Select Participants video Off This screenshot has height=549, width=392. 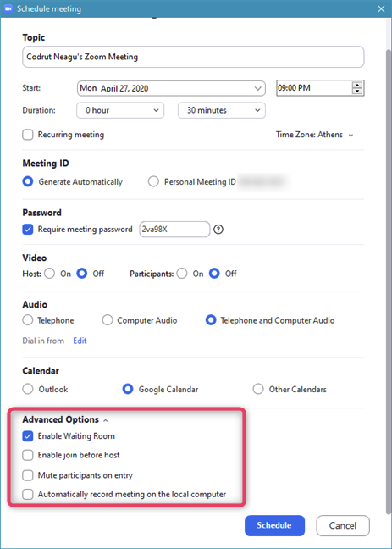pyautogui.click(x=214, y=274)
